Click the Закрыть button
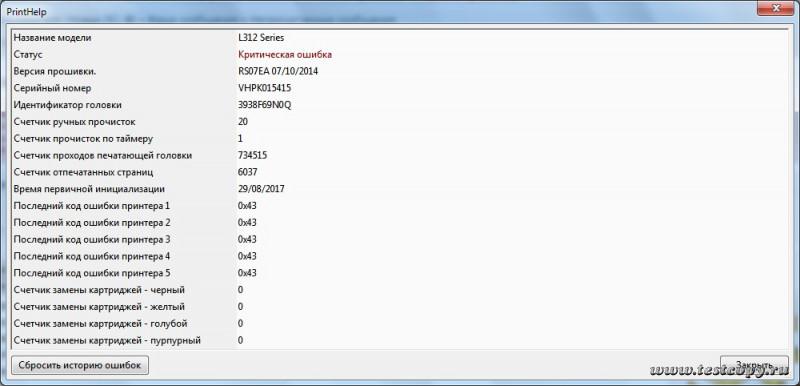The image size is (800, 386). (x=754, y=365)
